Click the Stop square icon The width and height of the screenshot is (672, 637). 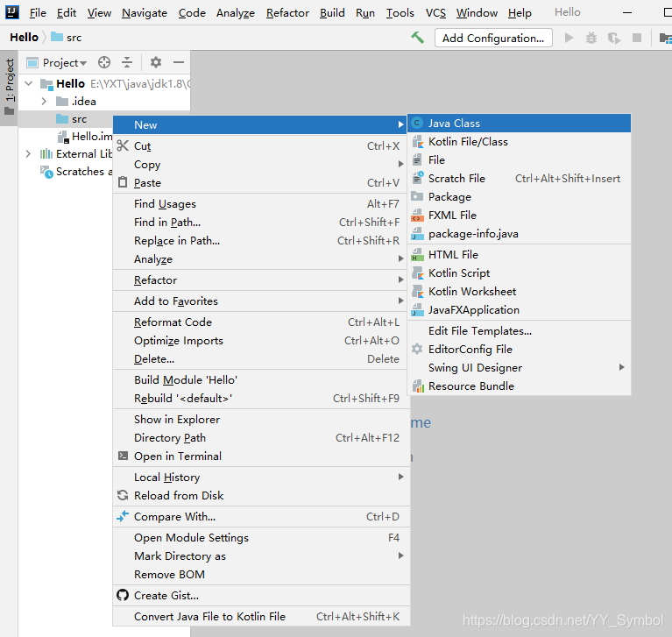tap(637, 38)
